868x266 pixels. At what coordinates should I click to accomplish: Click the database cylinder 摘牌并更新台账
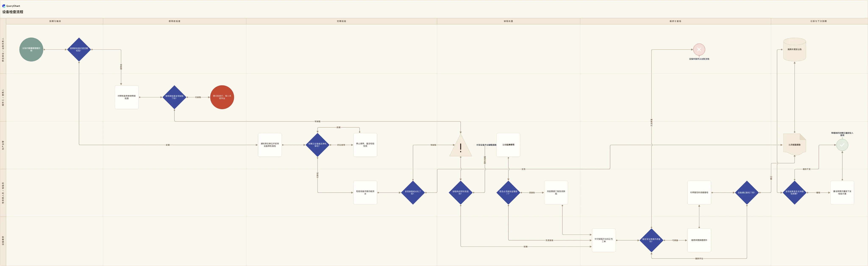[x=794, y=50]
